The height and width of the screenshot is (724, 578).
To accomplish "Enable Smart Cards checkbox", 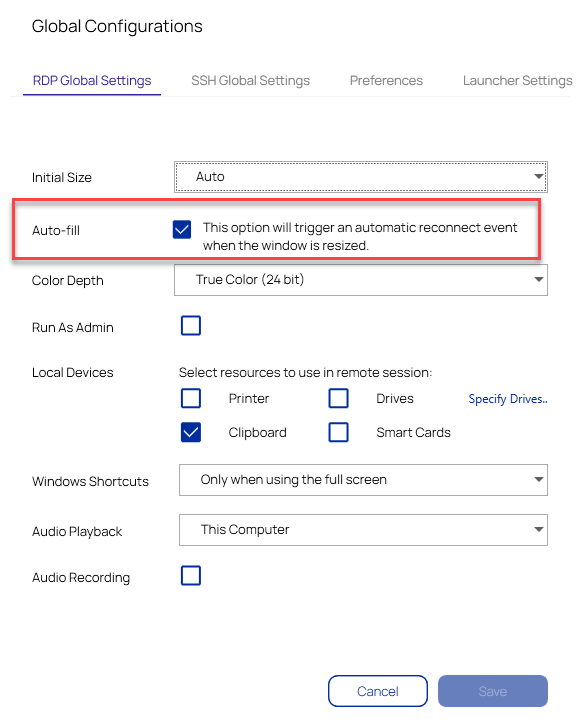I will [x=338, y=432].
